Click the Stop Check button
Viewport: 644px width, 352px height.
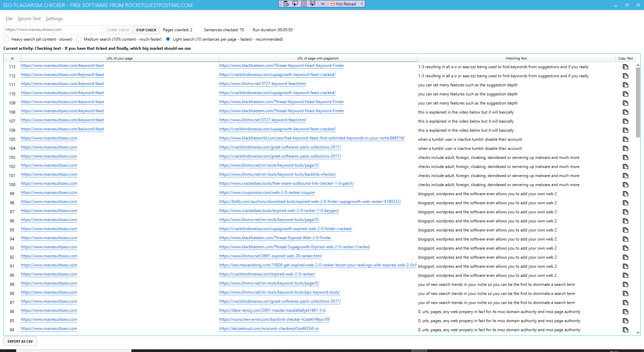tap(146, 30)
